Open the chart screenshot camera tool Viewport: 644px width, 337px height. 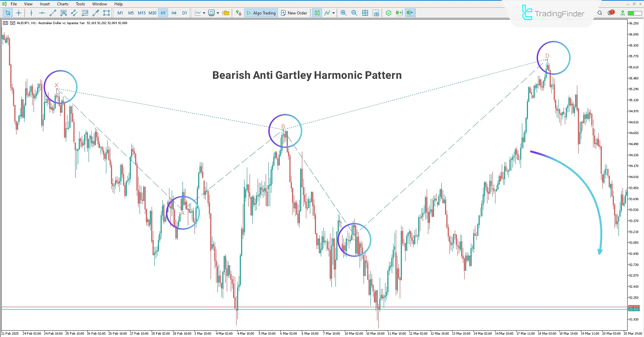pos(376,13)
